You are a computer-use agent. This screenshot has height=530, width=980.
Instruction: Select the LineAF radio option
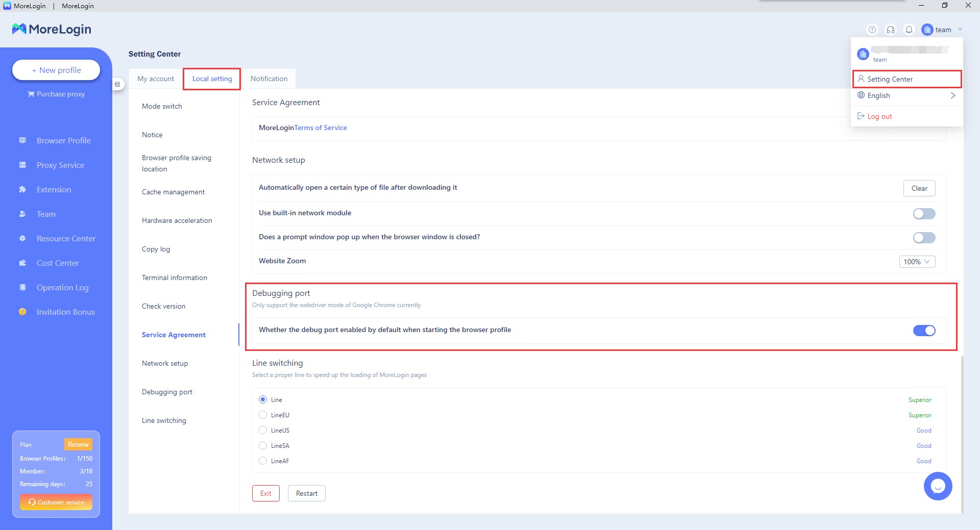263,461
